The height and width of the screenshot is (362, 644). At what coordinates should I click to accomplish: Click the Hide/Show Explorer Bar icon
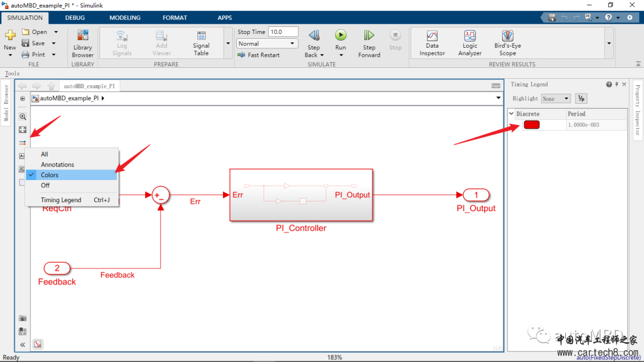coord(23,98)
